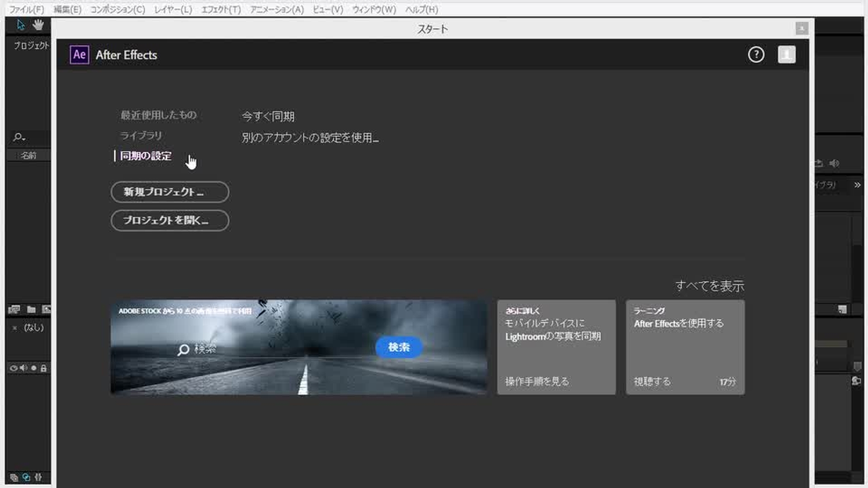Select the (なし) timeline tab

(34, 328)
